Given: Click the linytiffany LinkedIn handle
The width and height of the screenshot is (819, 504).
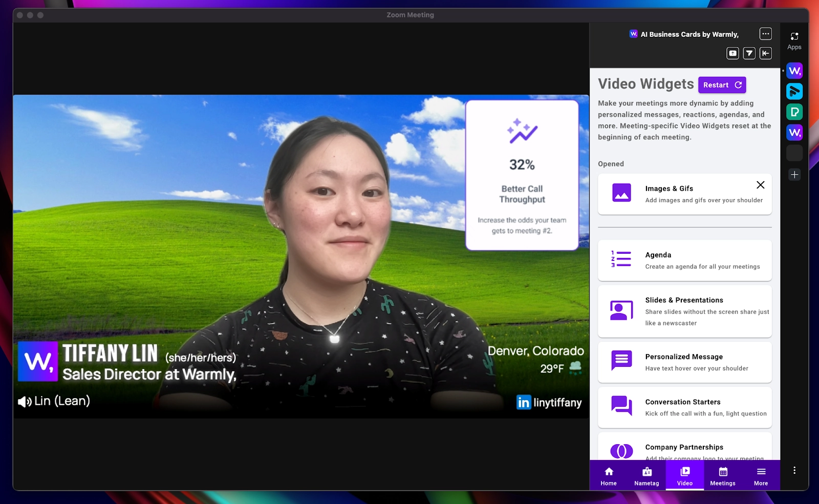Looking at the screenshot, I should click(x=557, y=403).
